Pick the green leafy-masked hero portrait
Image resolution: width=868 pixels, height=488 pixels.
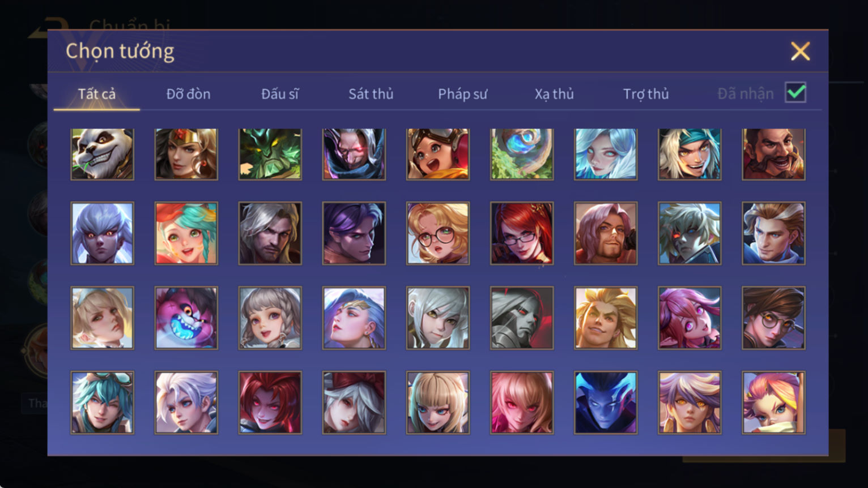click(270, 154)
